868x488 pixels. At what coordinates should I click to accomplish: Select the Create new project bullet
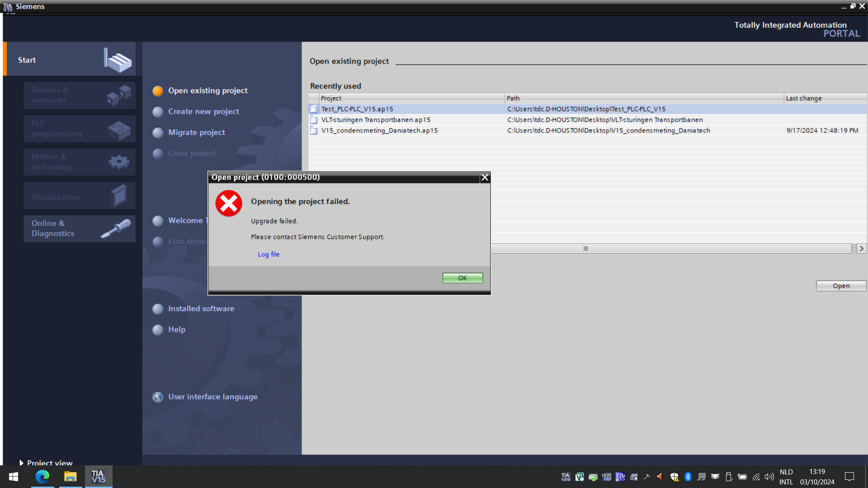(158, 112)
